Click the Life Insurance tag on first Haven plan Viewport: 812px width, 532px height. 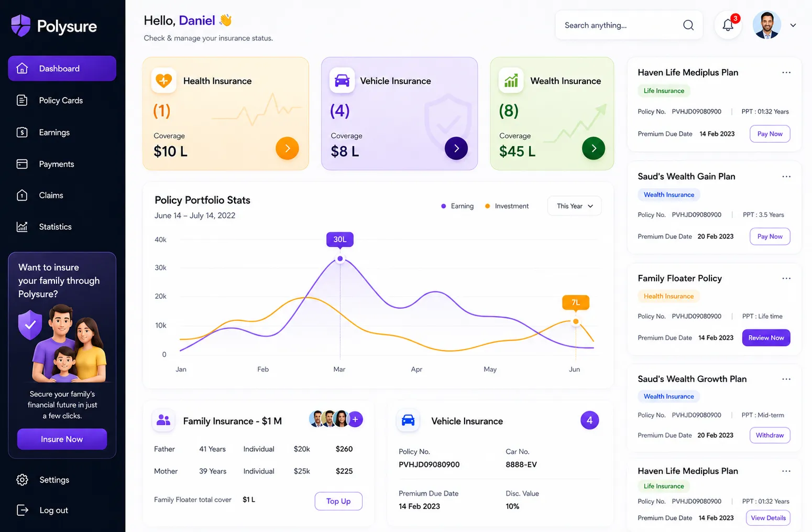pyautogui.click(x=664, y=91)
